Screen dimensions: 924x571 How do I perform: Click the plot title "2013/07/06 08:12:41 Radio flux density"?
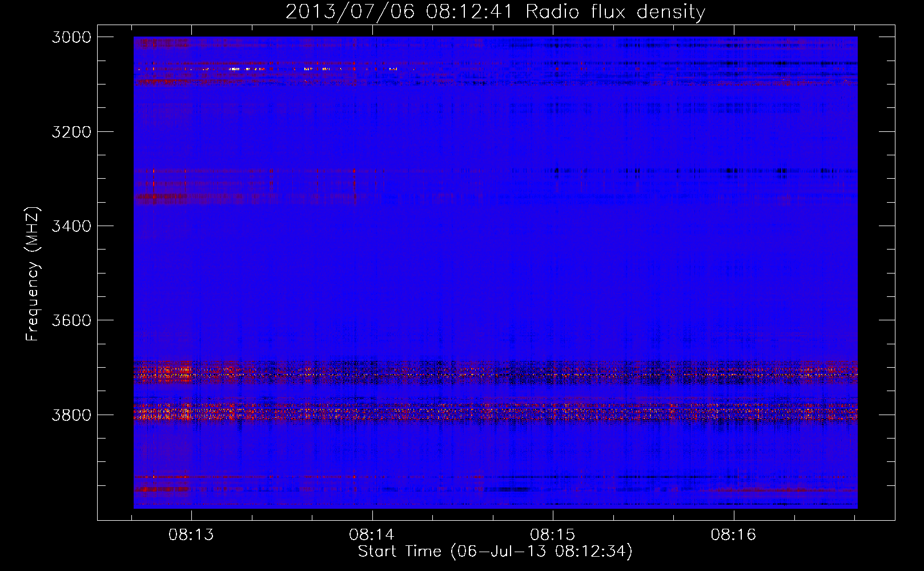click(x=495, y=11)
